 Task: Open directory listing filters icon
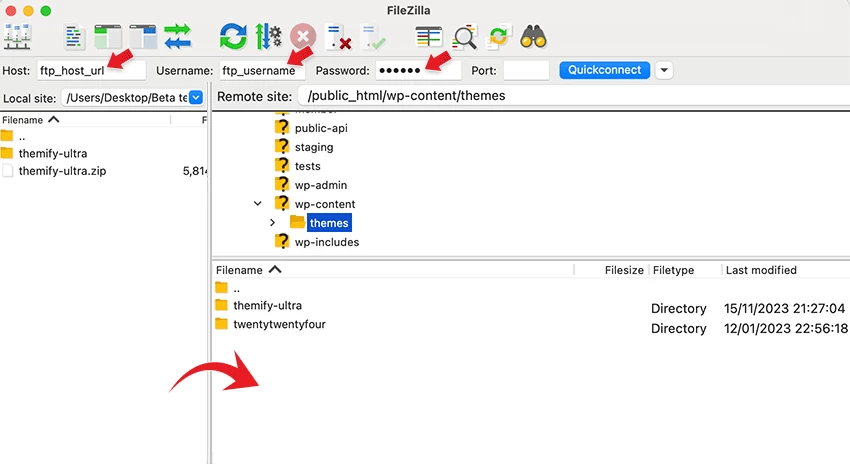click(428, 37)
